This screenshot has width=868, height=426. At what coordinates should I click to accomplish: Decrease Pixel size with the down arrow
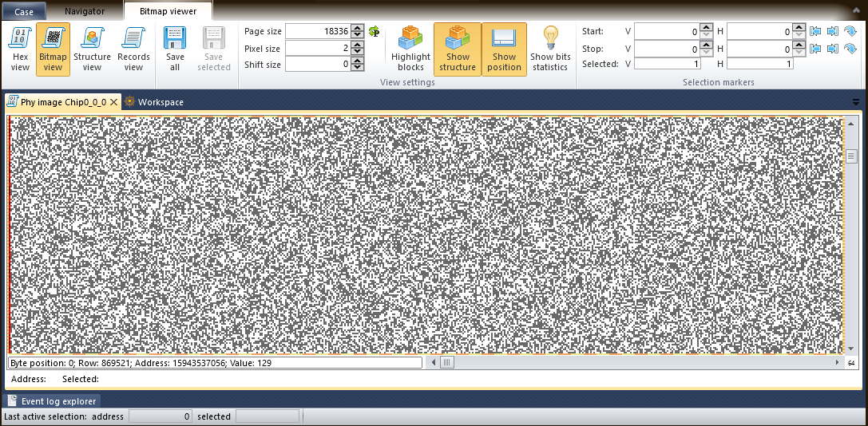tap(359, 51)
